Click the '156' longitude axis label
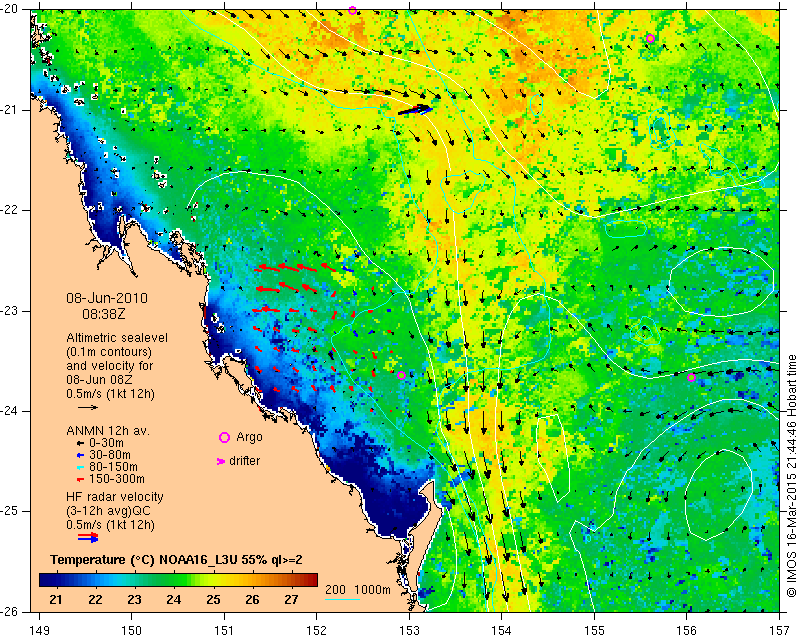800x640 pixels. point(687,631)
